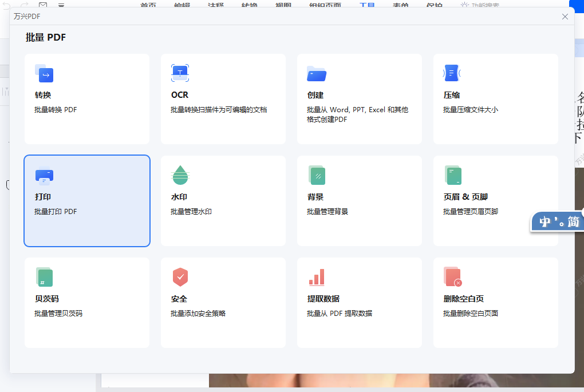
Task: Select the 删除空白页 blank page remover
Action: pyautogui.click(x=495, y=302)
